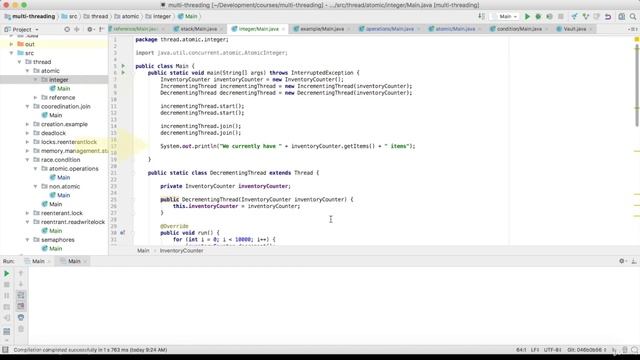640x360 pixels.
Task: Select locks.reenterantlock package in tree
Action: (69, 142)
